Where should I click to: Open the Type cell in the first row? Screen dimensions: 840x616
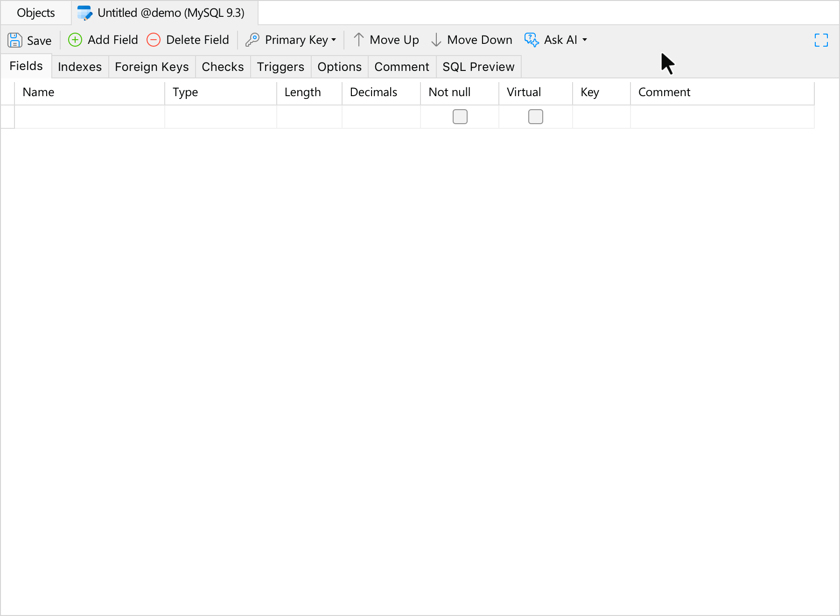pyautogui.click(x=221, y=117)
